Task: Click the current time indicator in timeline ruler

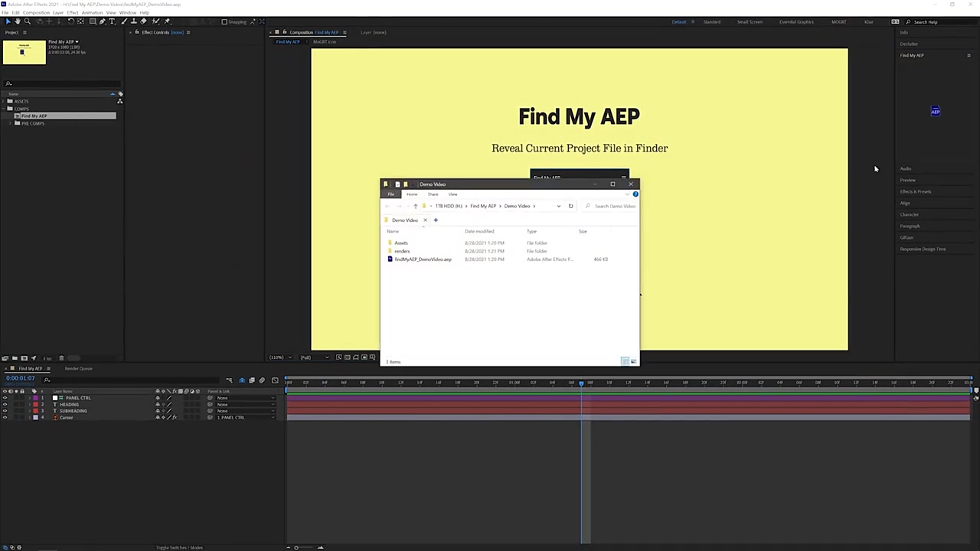Action: click(580, 383)
